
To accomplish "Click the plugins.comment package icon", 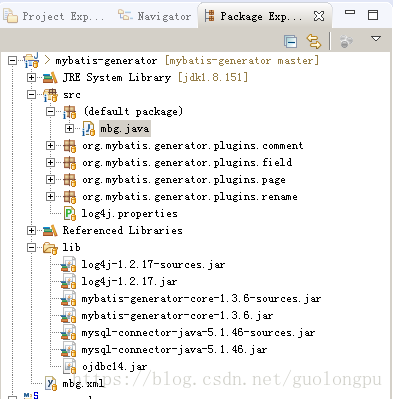I will (70, 146).
